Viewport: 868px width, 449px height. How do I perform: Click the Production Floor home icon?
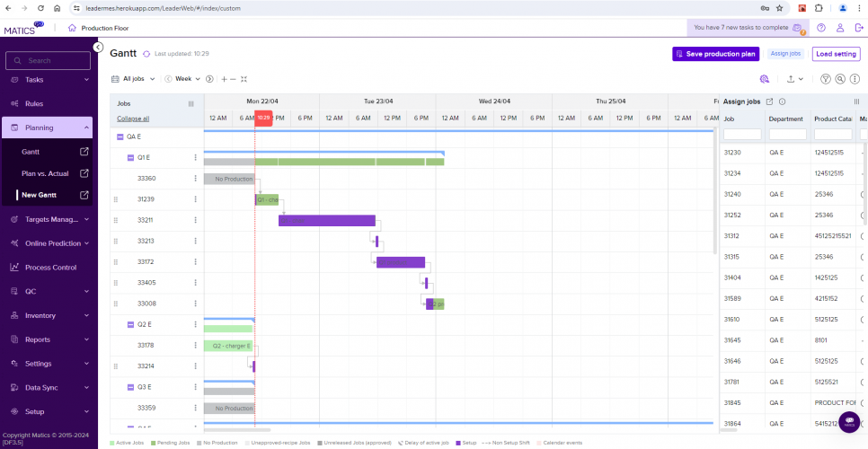pos(72,28)
